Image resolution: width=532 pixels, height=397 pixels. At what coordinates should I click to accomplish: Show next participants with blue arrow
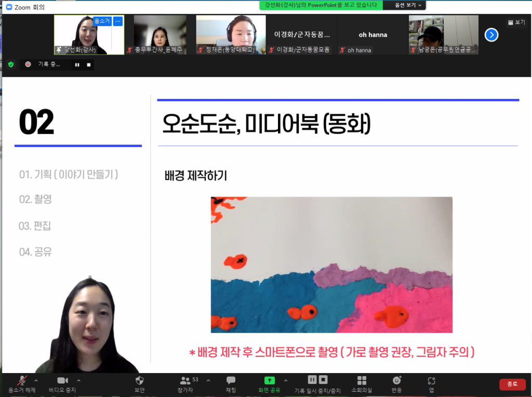491,35
